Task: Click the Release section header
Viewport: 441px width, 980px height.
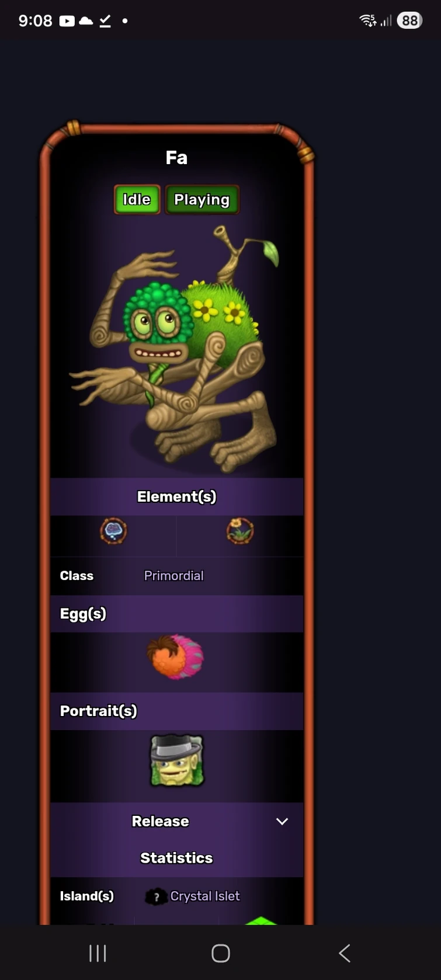Action: click(160, 821)
